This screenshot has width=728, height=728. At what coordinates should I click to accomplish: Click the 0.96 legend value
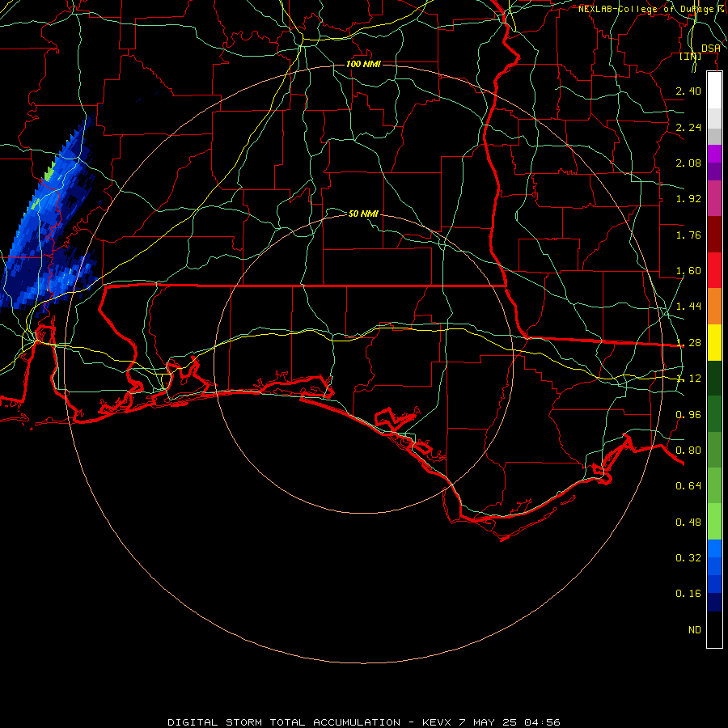pyautogui.click(x=688, y=415)
